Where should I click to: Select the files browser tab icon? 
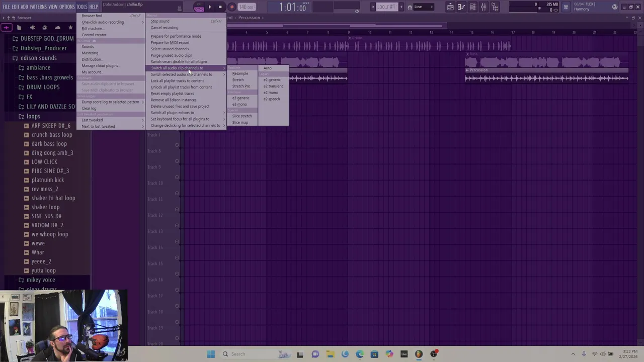[x=19, y=28]
